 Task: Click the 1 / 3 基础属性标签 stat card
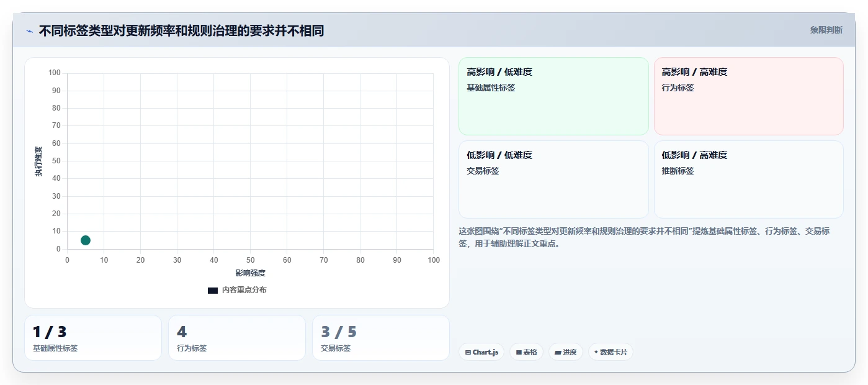point(93,338)
